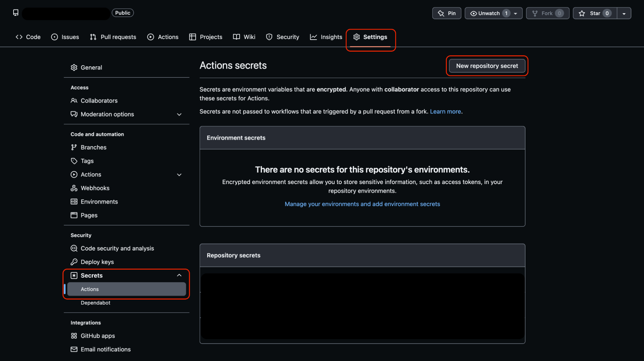
Task: Go to the Pull requests tab
Action: [113, 37]
